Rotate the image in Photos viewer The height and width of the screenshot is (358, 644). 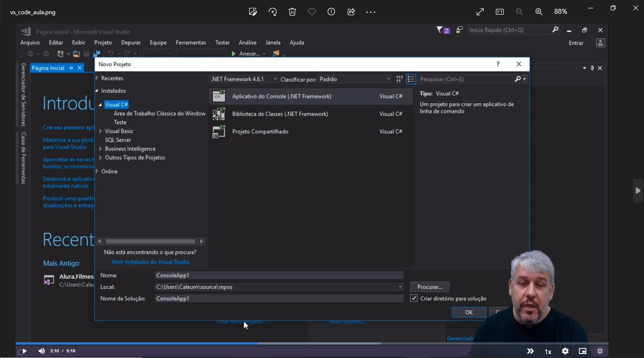coord(273,12)
